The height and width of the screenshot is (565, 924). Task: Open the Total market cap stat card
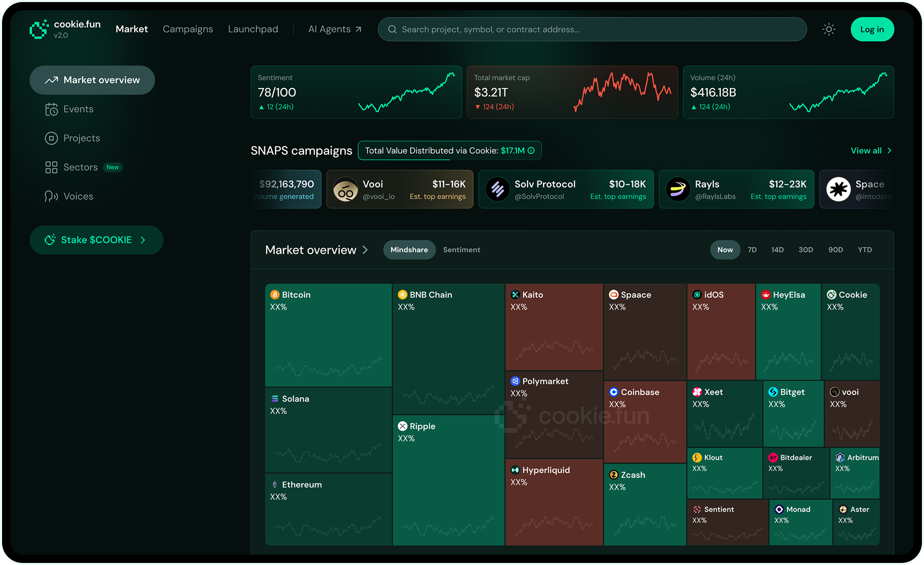coord(572,92)
